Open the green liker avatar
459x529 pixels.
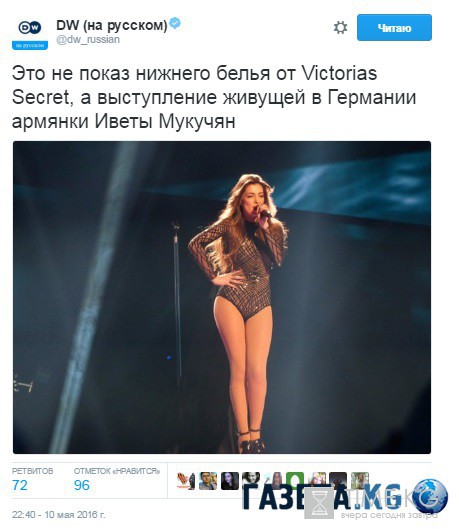click(295, 480)
